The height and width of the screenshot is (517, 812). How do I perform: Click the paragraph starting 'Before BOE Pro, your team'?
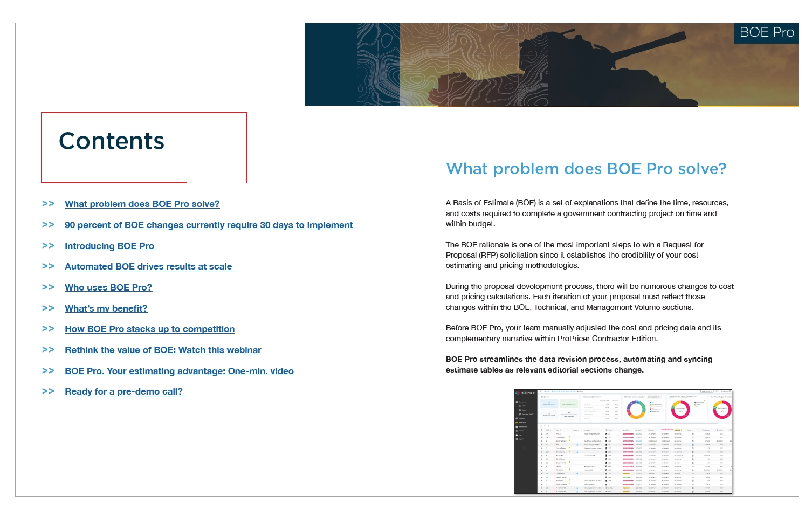coord(583,333)
